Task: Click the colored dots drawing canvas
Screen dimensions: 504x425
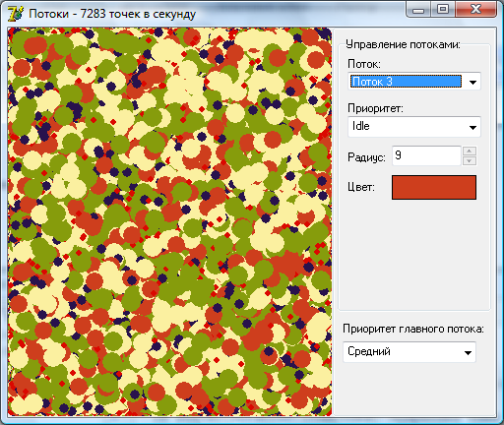Action: (169, 221)
